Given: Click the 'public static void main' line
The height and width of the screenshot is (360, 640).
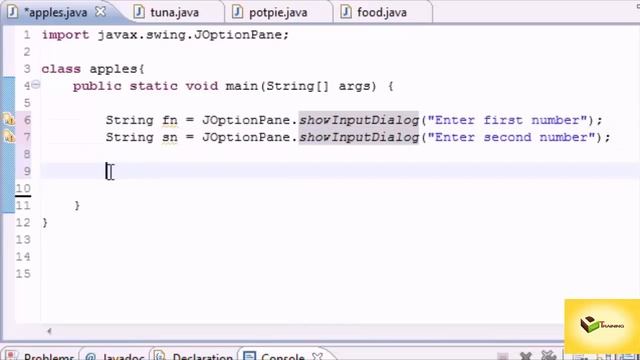Looking at the screenshot, I should [233, 86].
